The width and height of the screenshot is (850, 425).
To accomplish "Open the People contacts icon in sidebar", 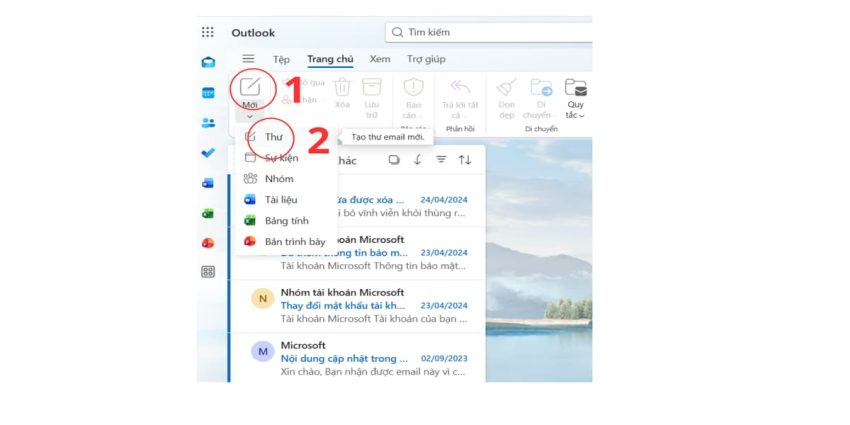I will click(x=208, y=123).
